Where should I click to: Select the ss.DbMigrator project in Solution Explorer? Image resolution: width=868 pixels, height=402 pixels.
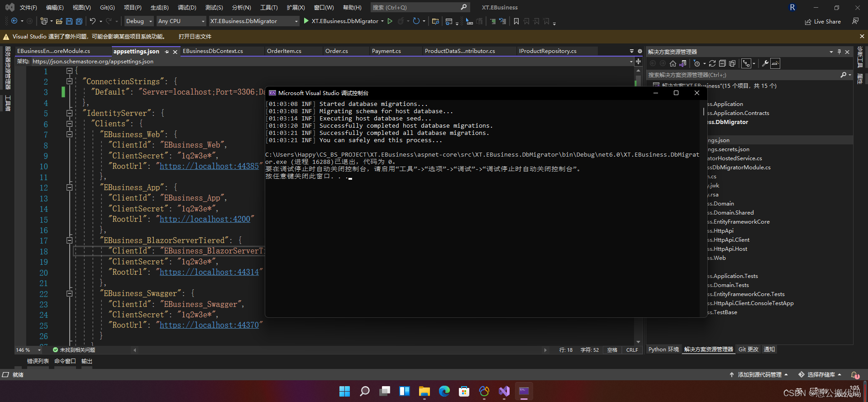728,122
